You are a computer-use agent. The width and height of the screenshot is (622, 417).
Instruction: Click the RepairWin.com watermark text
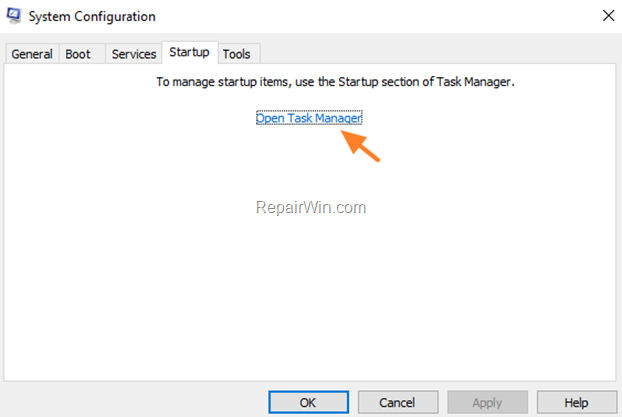click(311, 207)
